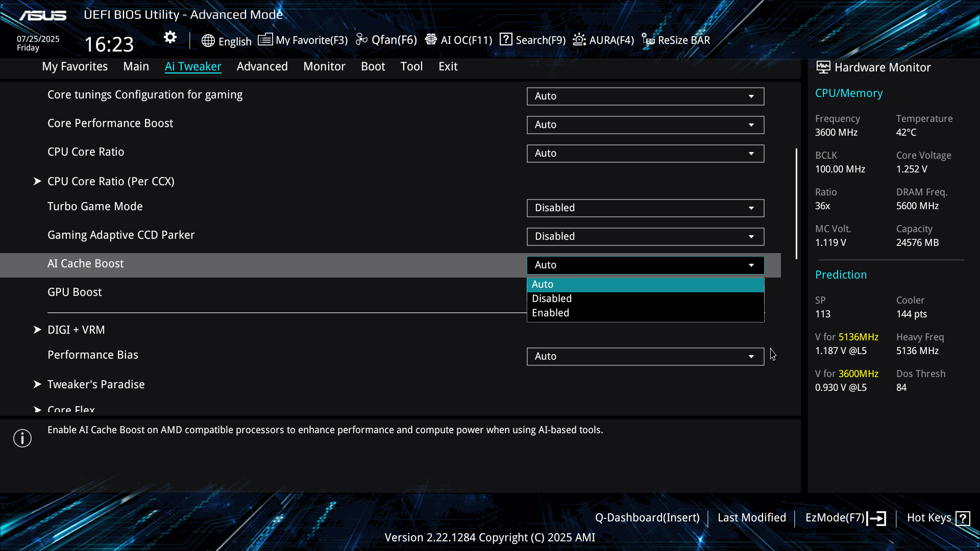Screen dimensions: 980x551
Task: Open Performance Bias dropdown
Action: (x=645, y=356)
